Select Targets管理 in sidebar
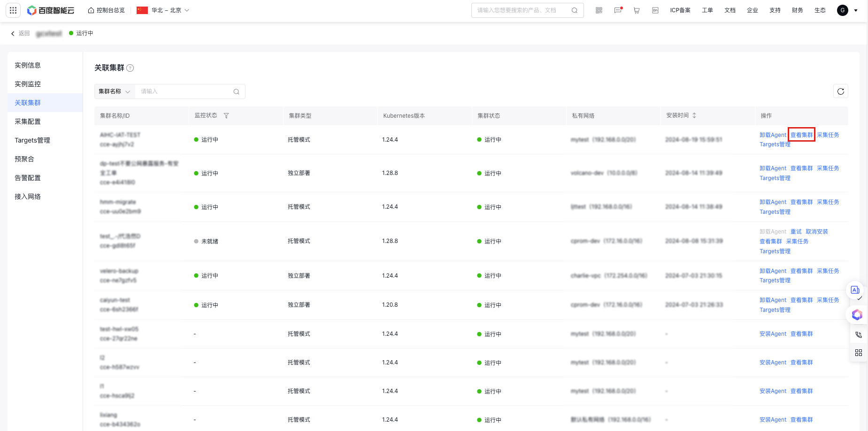Viewport: 868px width, 431px height. (45, 140)
